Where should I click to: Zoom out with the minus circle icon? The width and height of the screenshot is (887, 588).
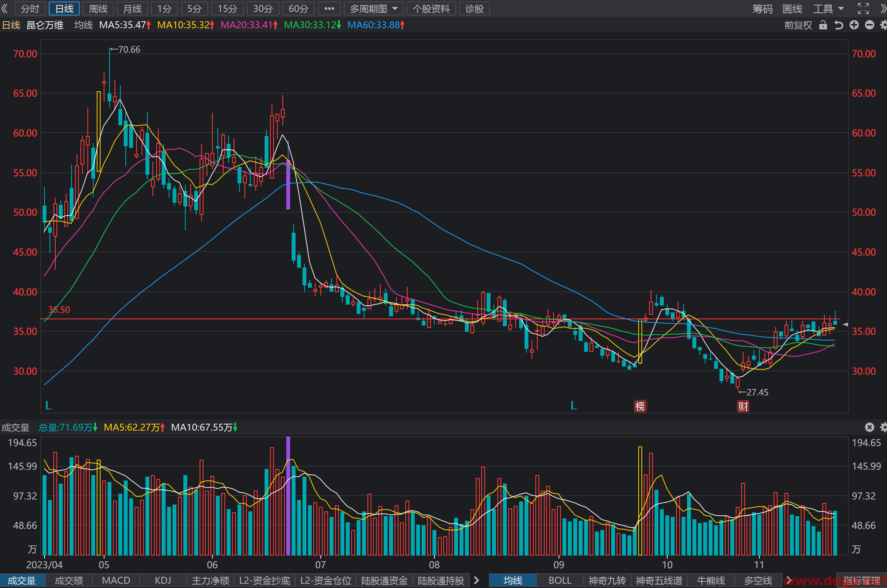(x=870, y=25)
